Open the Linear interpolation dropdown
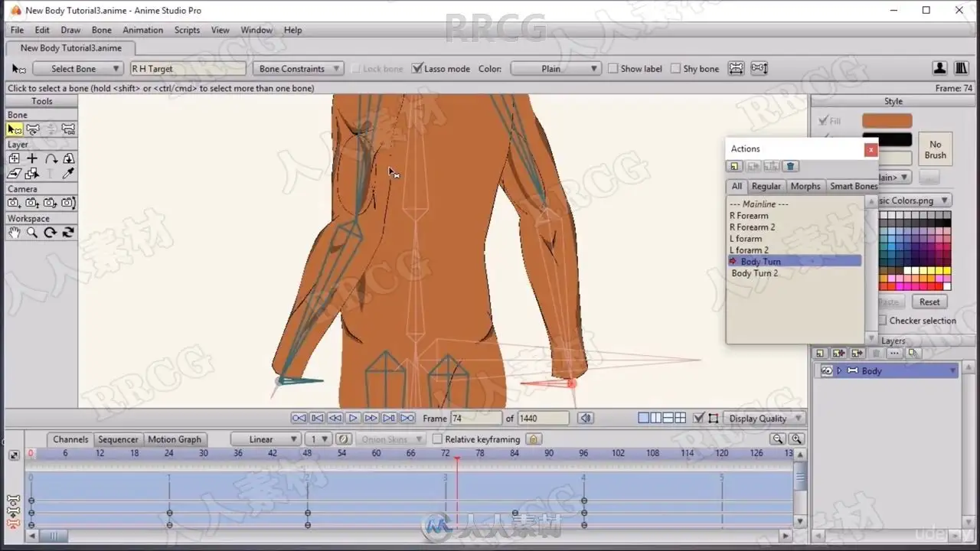 click(266, 439)
